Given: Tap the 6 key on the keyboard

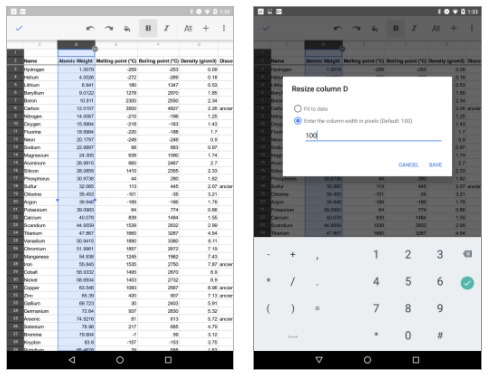Looking at the screenshot, I should 440,281.
